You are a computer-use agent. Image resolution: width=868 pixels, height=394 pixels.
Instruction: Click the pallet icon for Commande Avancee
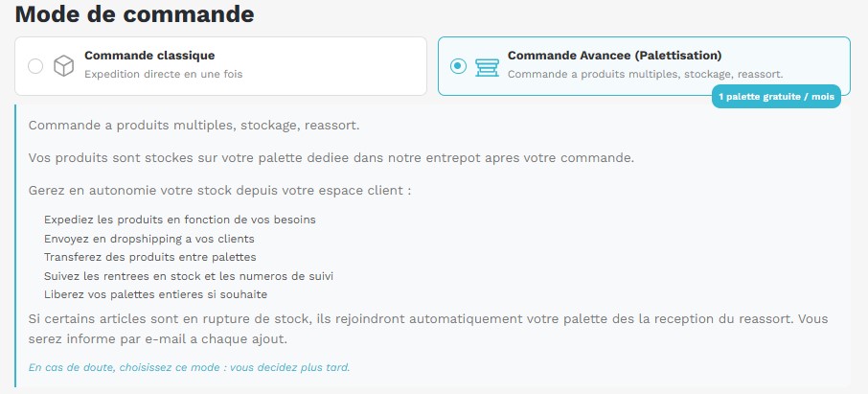(x=487, y=66)
